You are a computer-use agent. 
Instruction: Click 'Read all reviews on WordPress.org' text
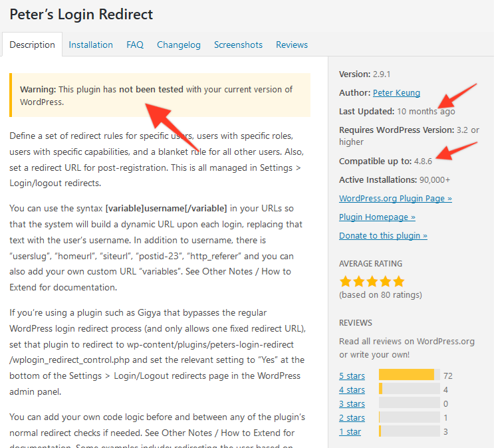[407, 341]
